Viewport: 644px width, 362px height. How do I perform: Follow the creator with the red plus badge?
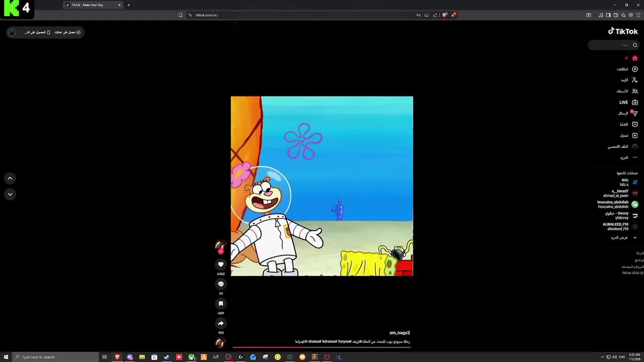(x=220, y=251)
